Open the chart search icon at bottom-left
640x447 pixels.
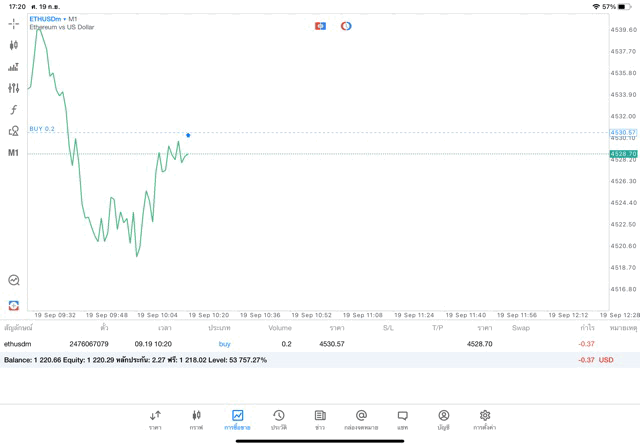click(14, 280)
